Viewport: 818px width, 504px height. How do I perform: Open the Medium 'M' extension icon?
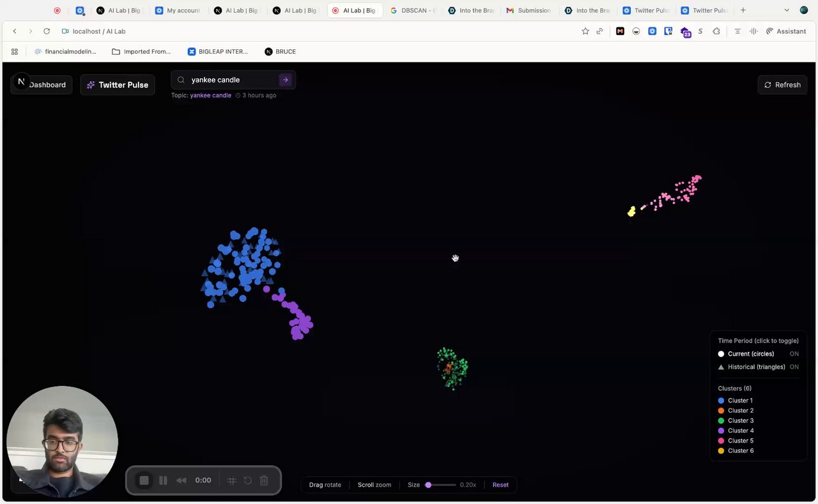tap(620, 31)
